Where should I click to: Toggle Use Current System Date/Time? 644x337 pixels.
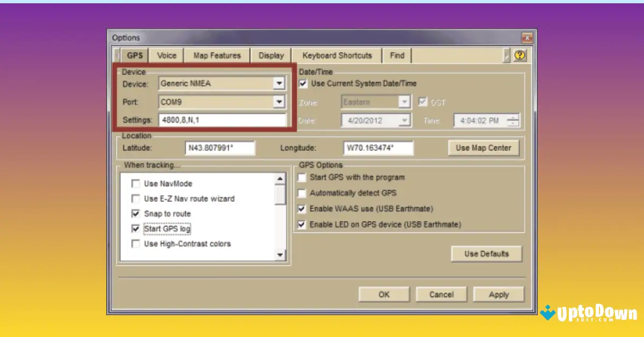[303, 84]
